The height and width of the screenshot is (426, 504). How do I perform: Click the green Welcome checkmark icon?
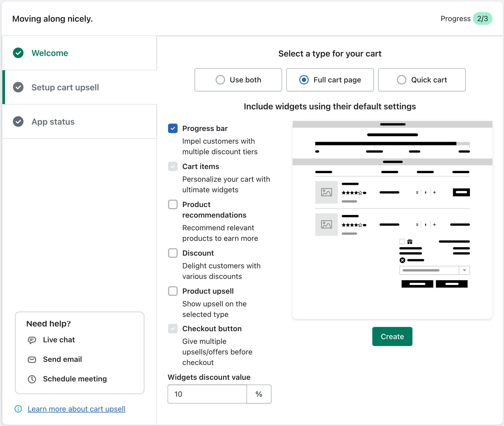[x=18, y=53]
